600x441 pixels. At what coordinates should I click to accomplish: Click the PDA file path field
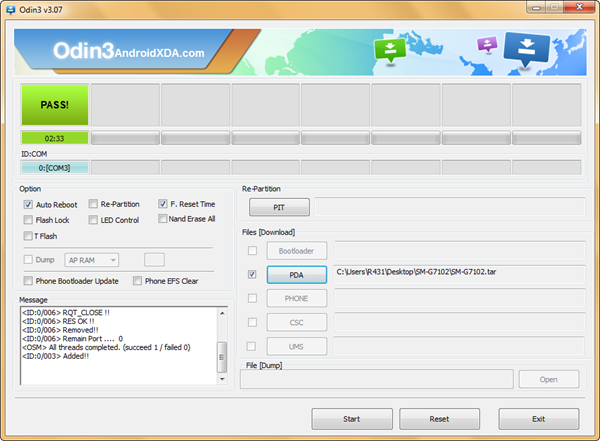pyautogui.click(x=460, y=274)
